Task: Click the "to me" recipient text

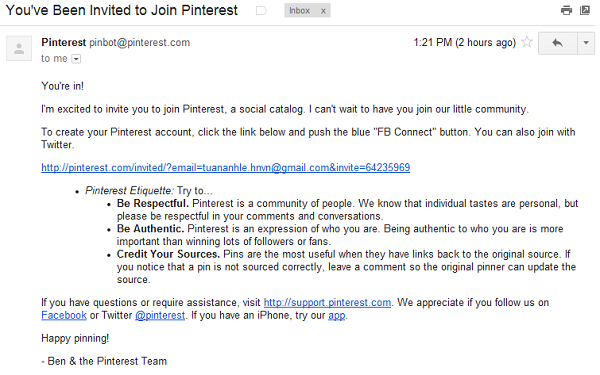Action: click(x=54, y=59)
